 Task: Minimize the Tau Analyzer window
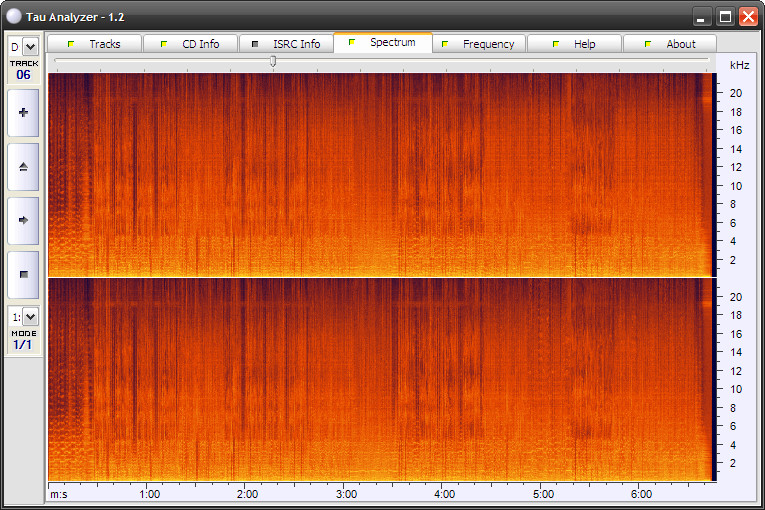703,16
